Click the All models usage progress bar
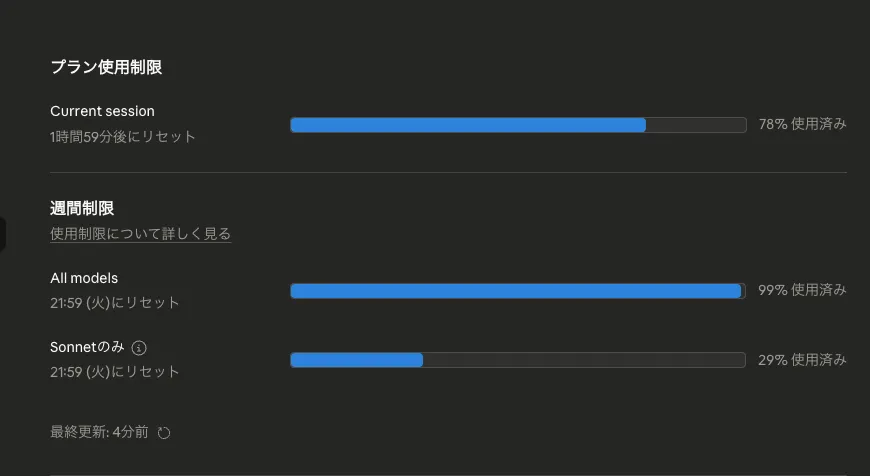The width and height of the screenshot is (870, 476). [x=518, y=291]
